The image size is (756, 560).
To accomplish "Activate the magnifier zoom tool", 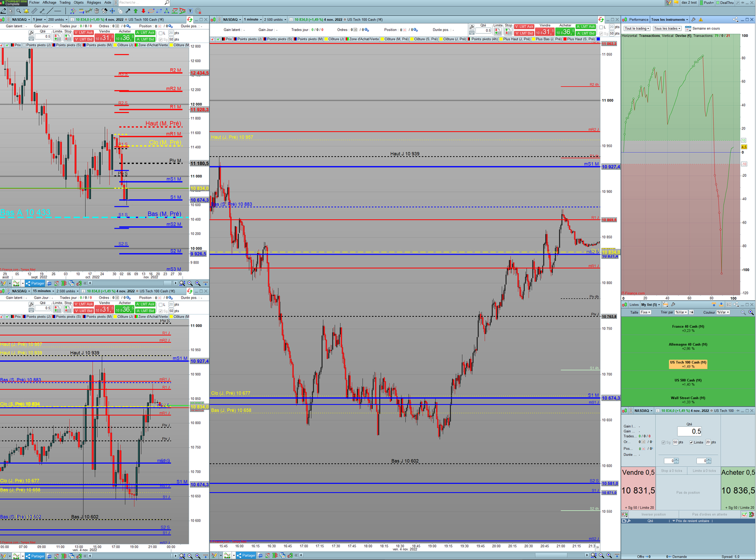I will click(x=19, y=10).
